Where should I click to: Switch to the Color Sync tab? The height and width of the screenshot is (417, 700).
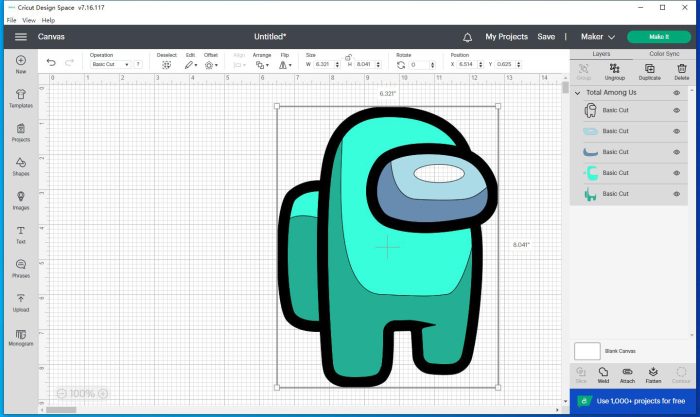pos(664,54)
